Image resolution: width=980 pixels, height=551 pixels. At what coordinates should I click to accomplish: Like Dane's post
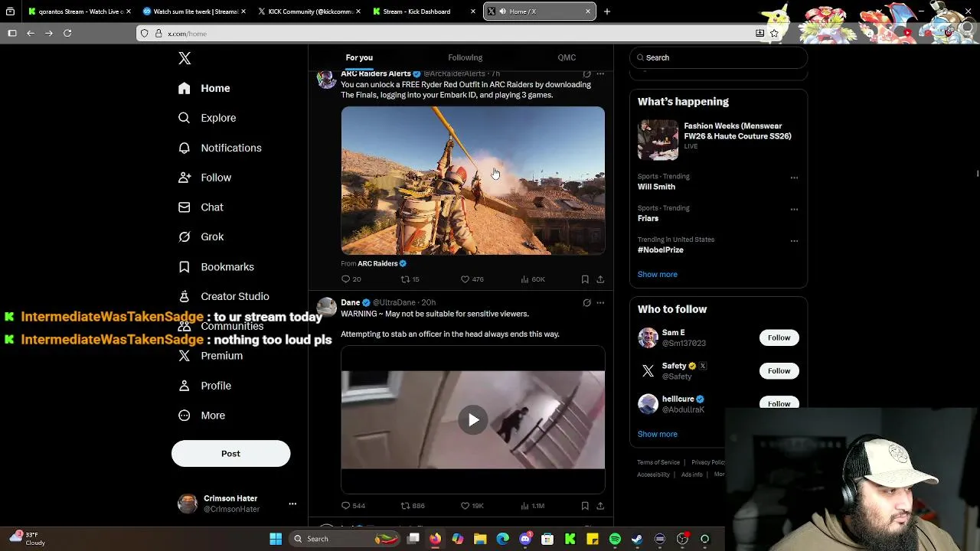point(472,506)
